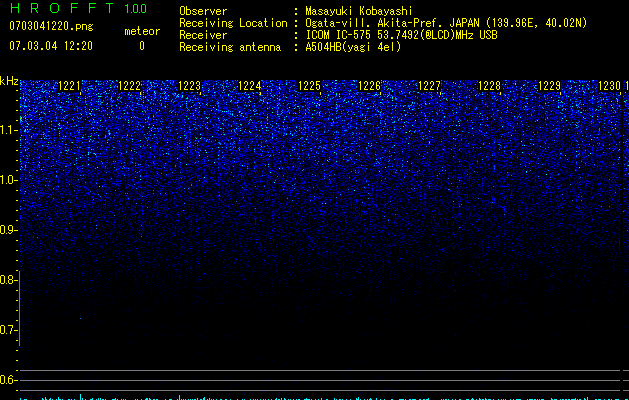Click time marker 1229
This screenshot has height=400, width=629.
549,86
